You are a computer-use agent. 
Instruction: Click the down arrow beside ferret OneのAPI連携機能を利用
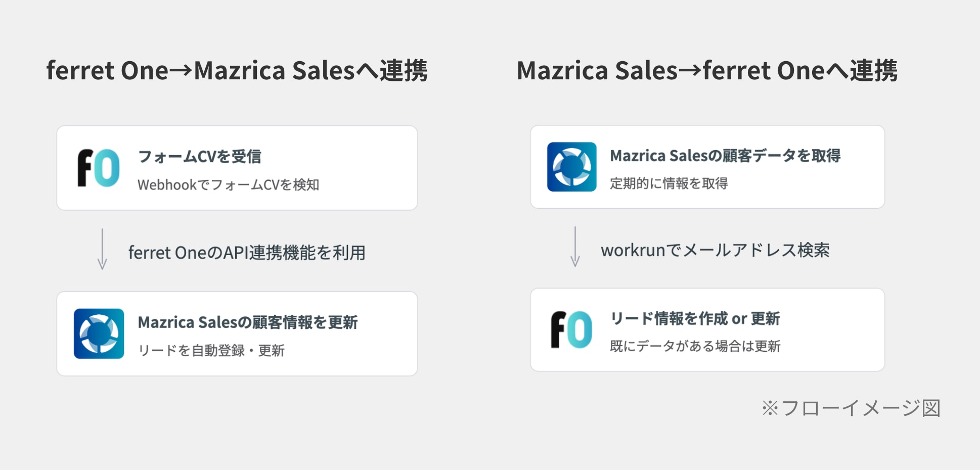point(102,249)
